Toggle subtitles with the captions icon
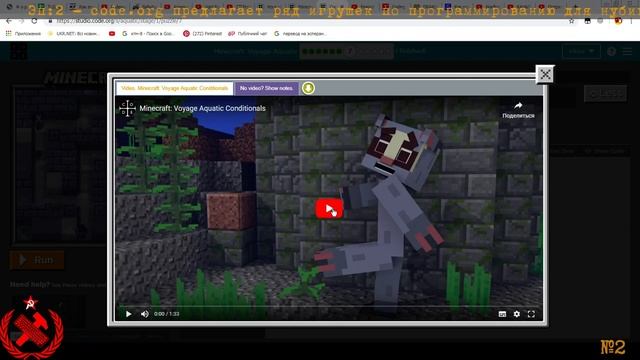The height and width of the screenshot is (360, 640). point(502,314)
